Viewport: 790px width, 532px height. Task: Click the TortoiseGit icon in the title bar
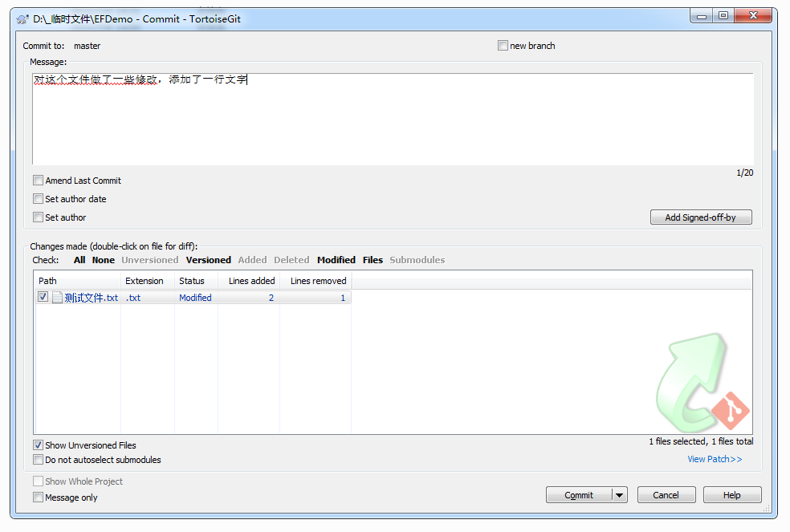[22, 19]
